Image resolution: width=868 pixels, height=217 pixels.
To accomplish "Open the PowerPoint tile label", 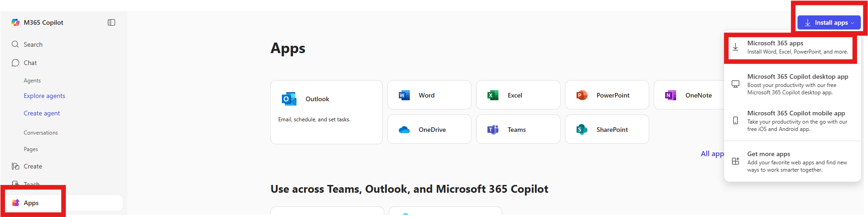I will pos(613,95).
